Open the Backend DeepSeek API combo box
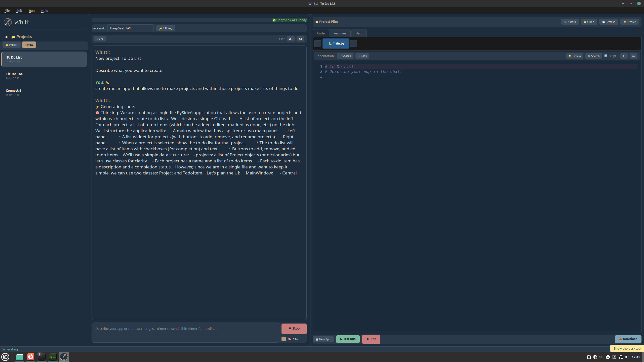Screen dimensions: 644x362 130,28
